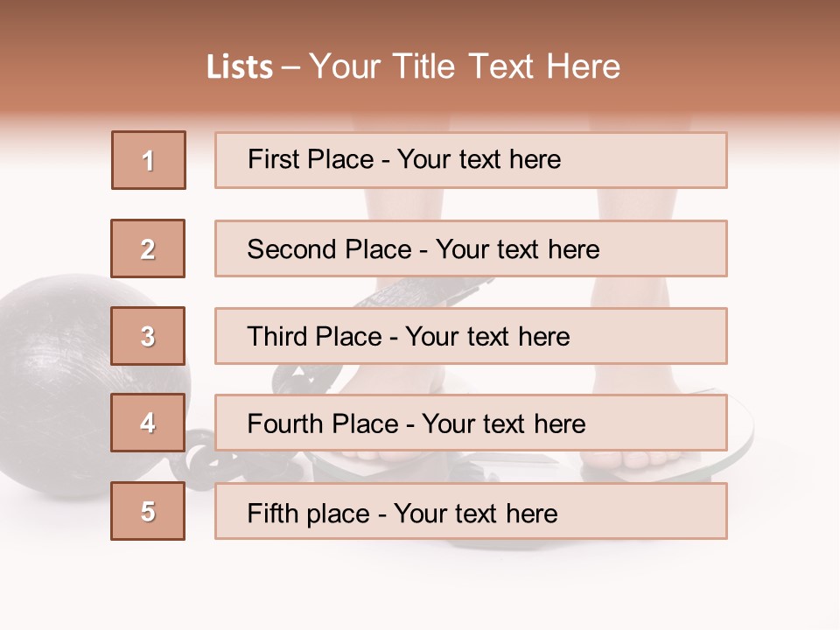The width and height of the screenshot is (840, 630).
Task: Select the Fourth Place text box
Action: (471, 423)
